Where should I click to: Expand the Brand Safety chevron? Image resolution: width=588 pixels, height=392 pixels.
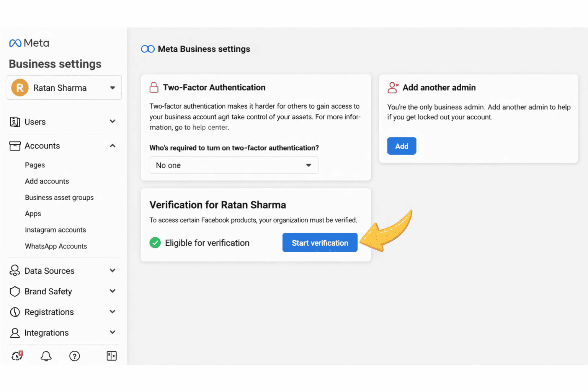point(113,291)
